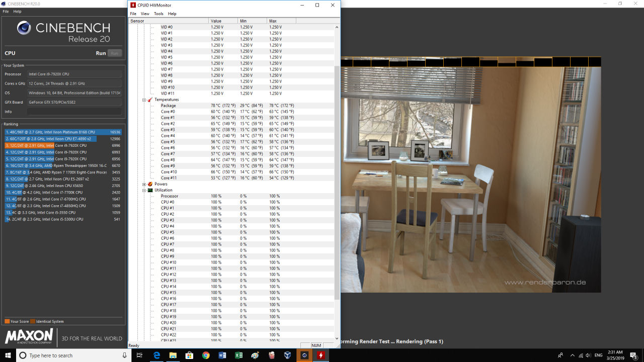The width and height of the screenshot is (644, 362).
Task: Open the volume control in system tray
Action: coord(588,355)
